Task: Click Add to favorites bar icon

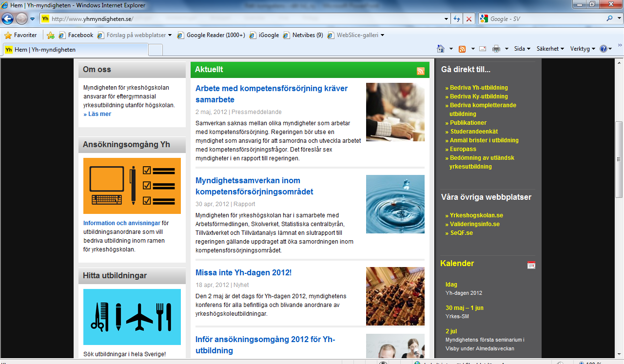Action: (51, 35)
